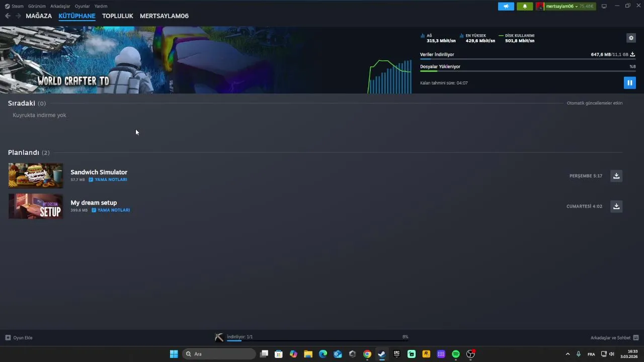Pause the current download
Screen dimensions: 644x362
click(x=629, y=82)
